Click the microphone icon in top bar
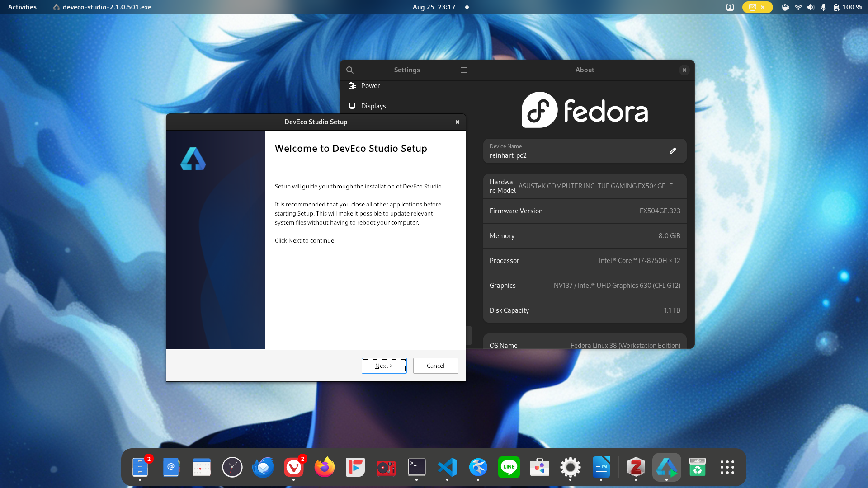The image size is (868, 488). (824, 7)
